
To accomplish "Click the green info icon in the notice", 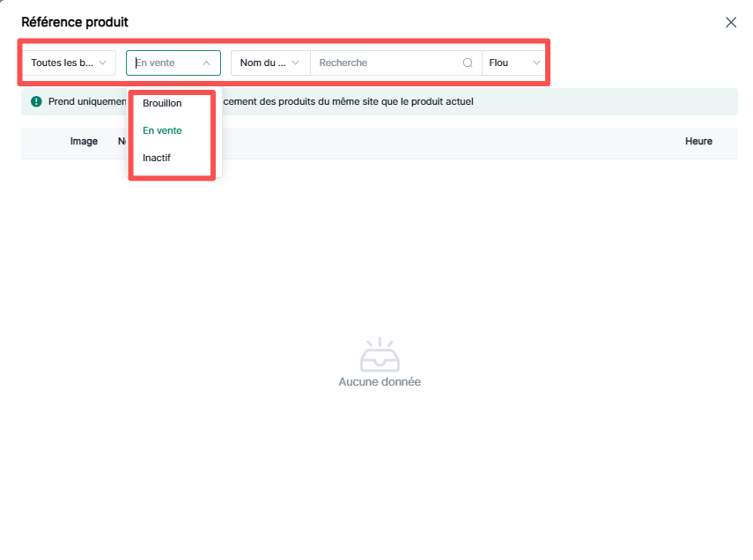I will [36, 102].
